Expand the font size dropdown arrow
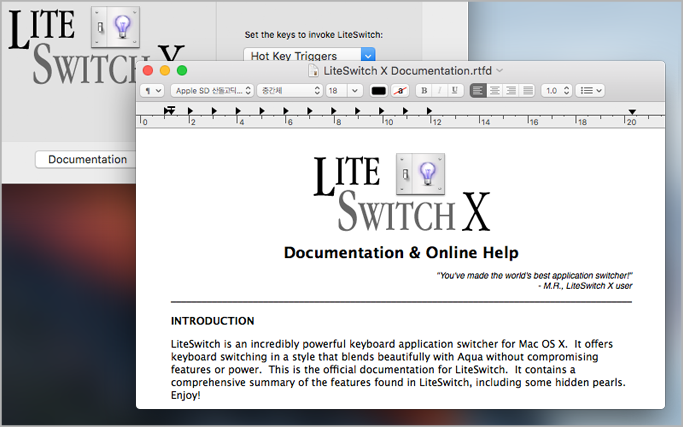Viewport: 683px width, 427px height. point(355,91)
